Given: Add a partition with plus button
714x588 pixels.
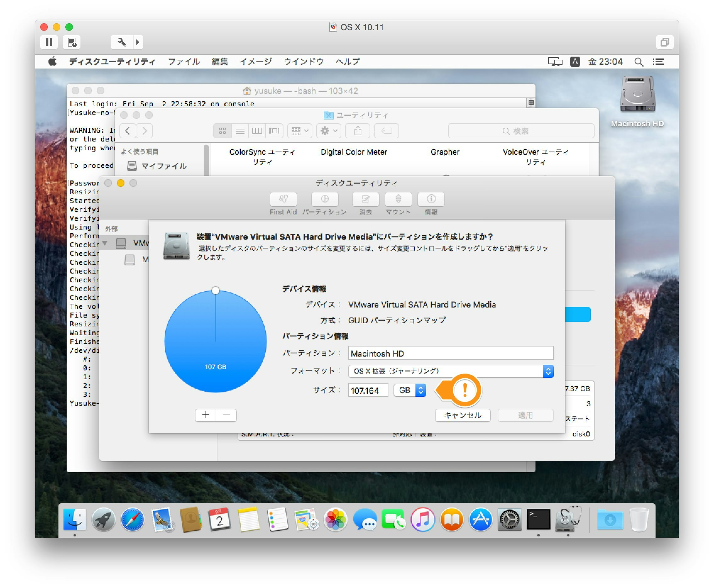Looking at the screenshot, I should point(206,415).
